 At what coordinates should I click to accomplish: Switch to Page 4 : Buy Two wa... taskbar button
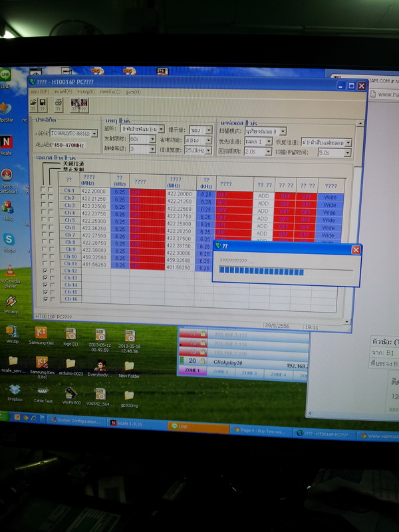tap(262, 430)
